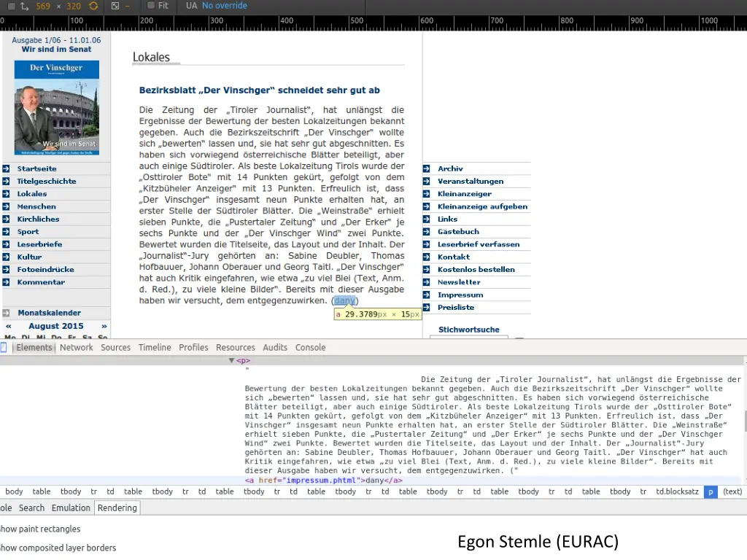Select 'body' in the breadcrumb bar
Image resolution: width=747 pixels, height=560 pixels.
click(14, 491)
